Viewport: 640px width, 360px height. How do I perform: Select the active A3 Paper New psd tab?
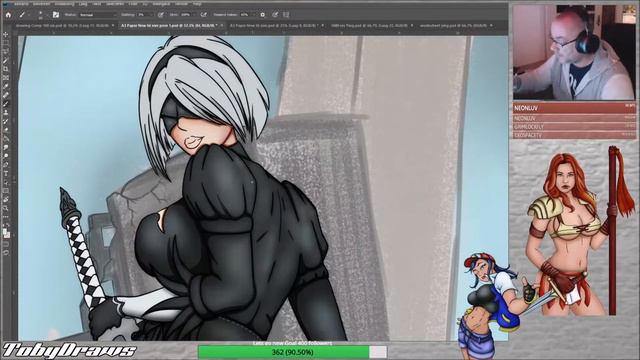click(169, 25)
